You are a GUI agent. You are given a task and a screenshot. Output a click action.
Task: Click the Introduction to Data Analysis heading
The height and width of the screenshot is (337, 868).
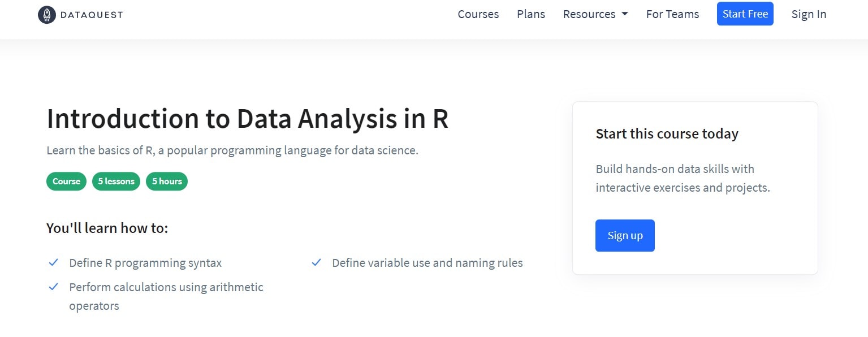coord(247,119)
